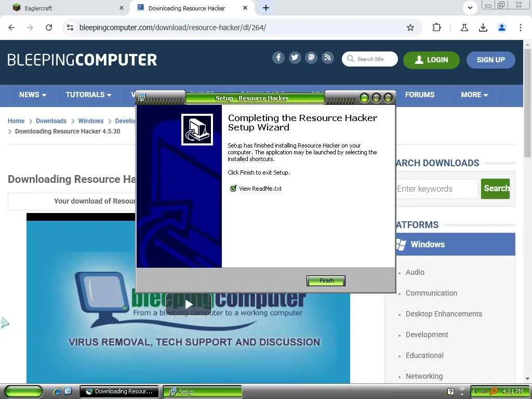This screenshot has height=399, width=532.
Task: Click the taskbar clock 4:51 PM
Action: point(513,391)
